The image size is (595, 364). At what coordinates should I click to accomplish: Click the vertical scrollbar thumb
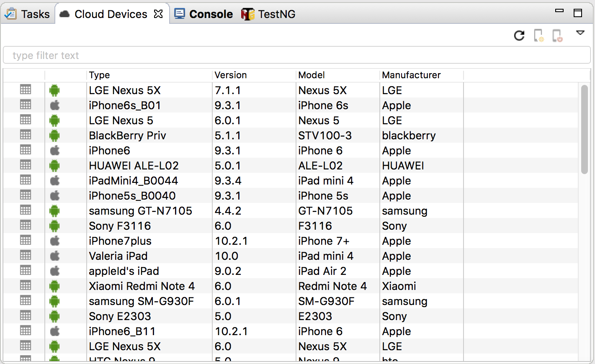pyautogui.click(x=585, y=129)
